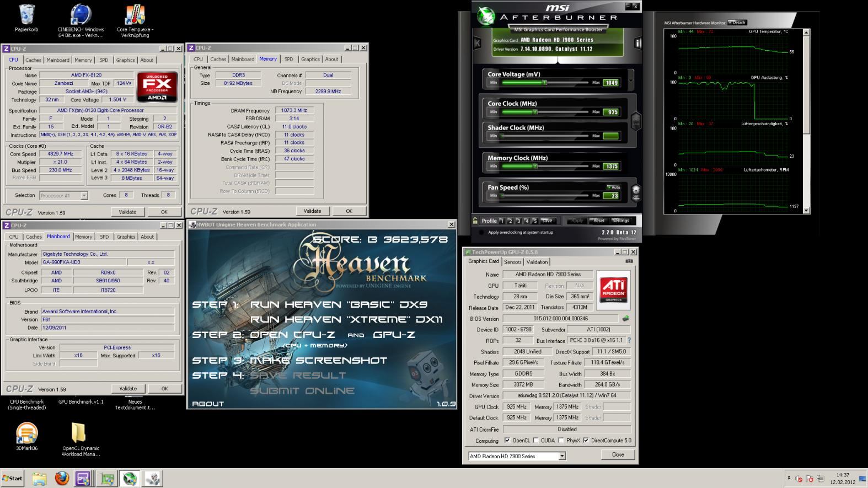The width and height of the screenshot is (868, 488).
Task: Click Run Heaven Basic DX9 in the benchmark
Action: tap(339, 304)
